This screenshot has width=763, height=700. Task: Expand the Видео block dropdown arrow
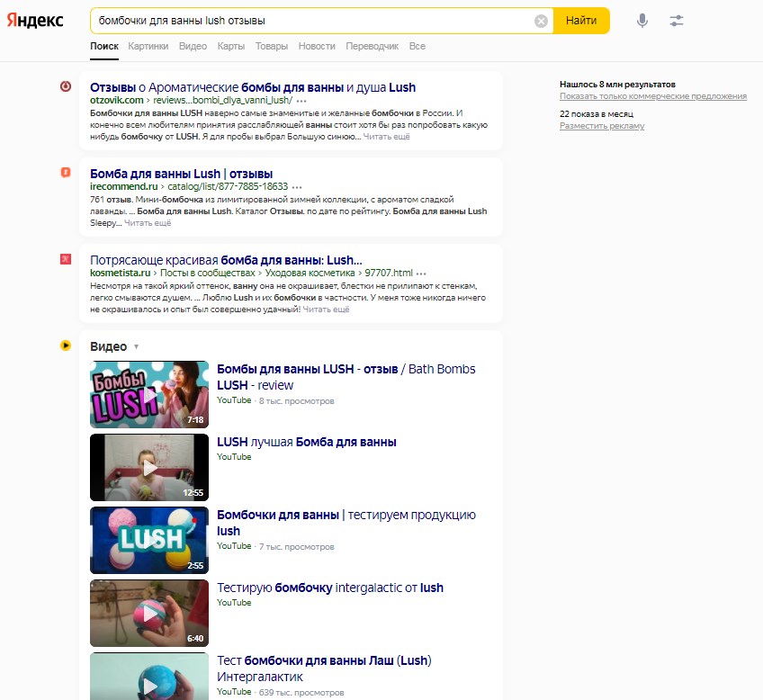pos(136,346)
